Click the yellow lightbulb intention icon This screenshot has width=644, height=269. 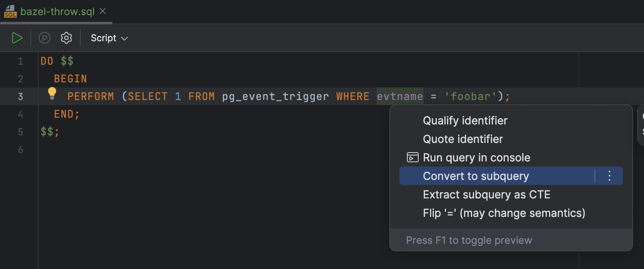52,93
